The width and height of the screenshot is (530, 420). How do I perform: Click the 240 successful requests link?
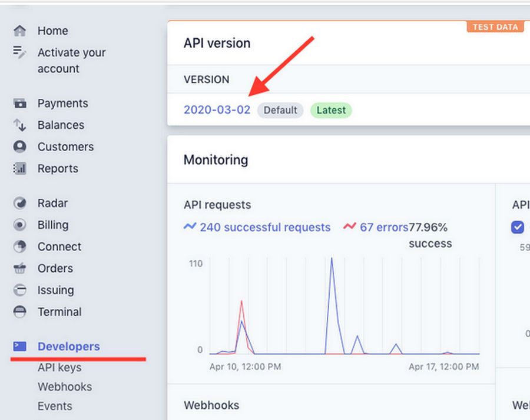264,227
